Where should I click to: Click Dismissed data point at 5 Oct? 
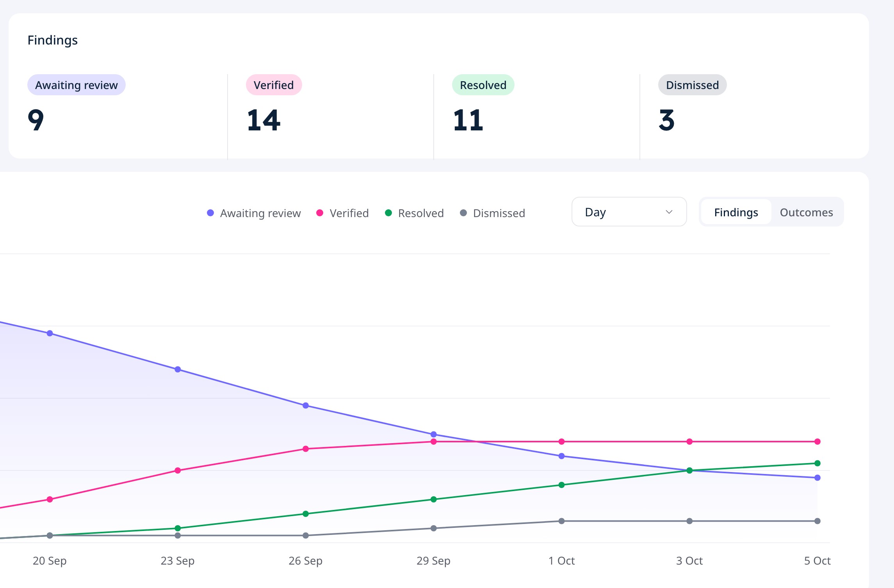tap(817, 521)
